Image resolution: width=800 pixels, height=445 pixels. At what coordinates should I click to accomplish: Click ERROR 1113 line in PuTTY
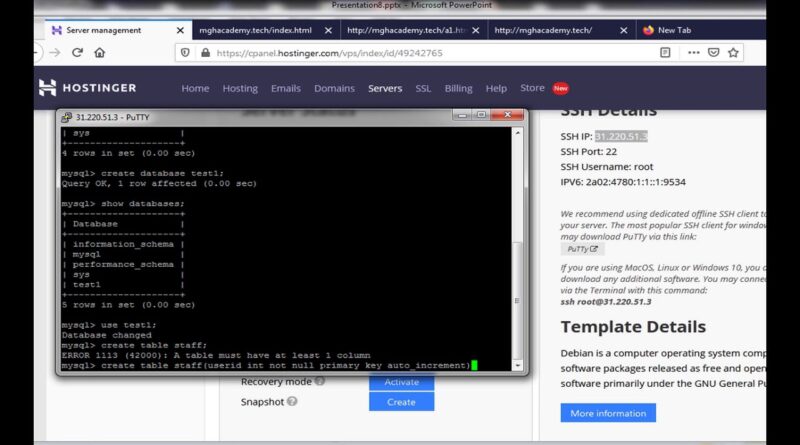pos(216,355)
